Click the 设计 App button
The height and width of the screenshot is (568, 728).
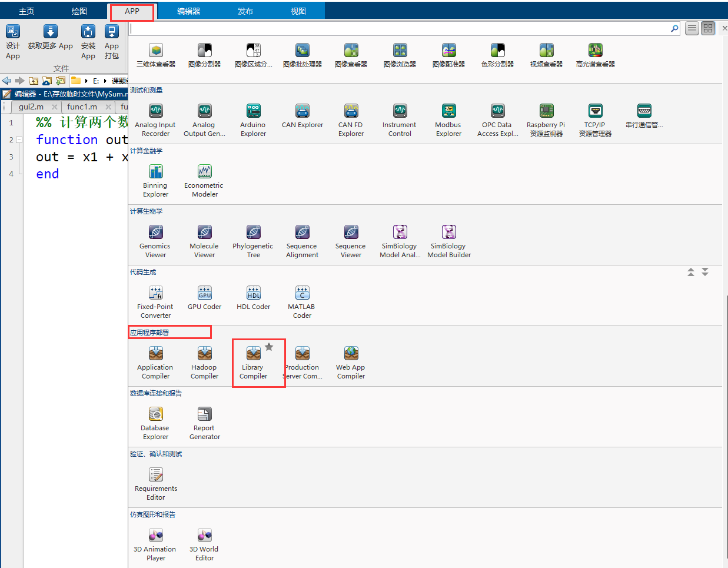click(13, 42)
